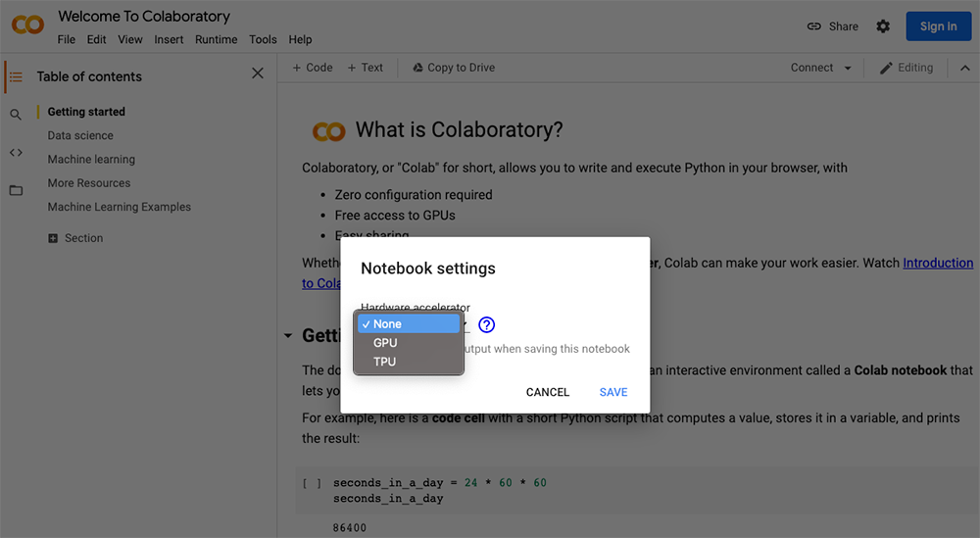
Task: Toggle the Table of contents sidebar icon
Action: 16,76
